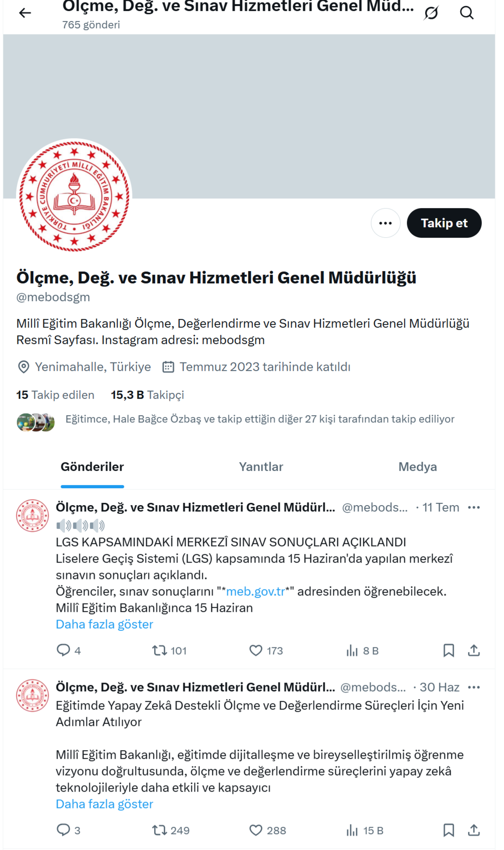Open the ministry profile picture

[x=74, y=196]
